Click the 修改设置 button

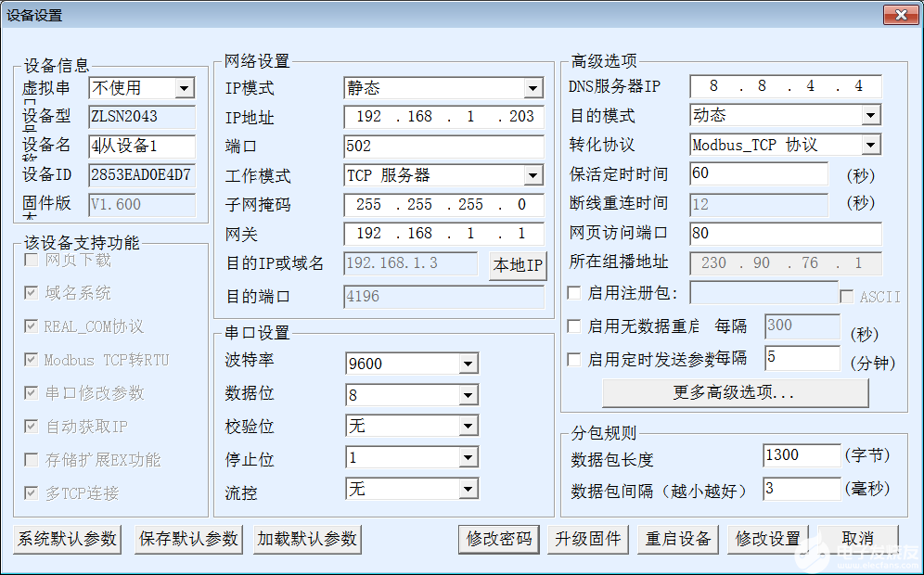(x=767, y=539)
